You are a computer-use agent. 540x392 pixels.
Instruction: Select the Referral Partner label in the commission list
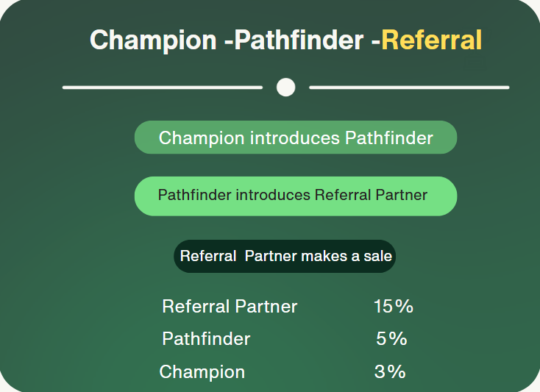click(x=230, y=307)
